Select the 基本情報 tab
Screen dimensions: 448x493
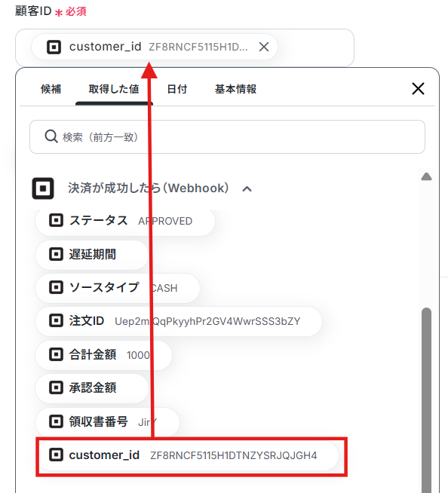pos(235,89)
